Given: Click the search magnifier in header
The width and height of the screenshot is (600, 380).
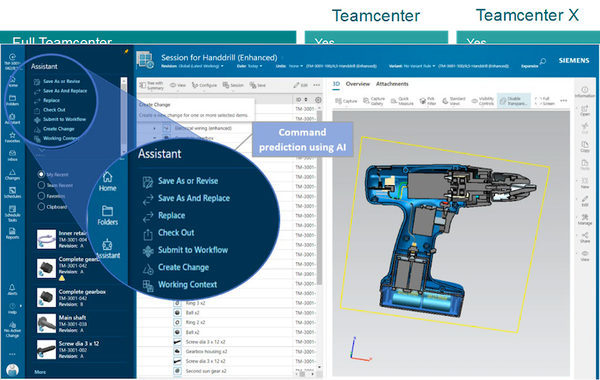Looking at the screenshot, I should click(543, 61).
